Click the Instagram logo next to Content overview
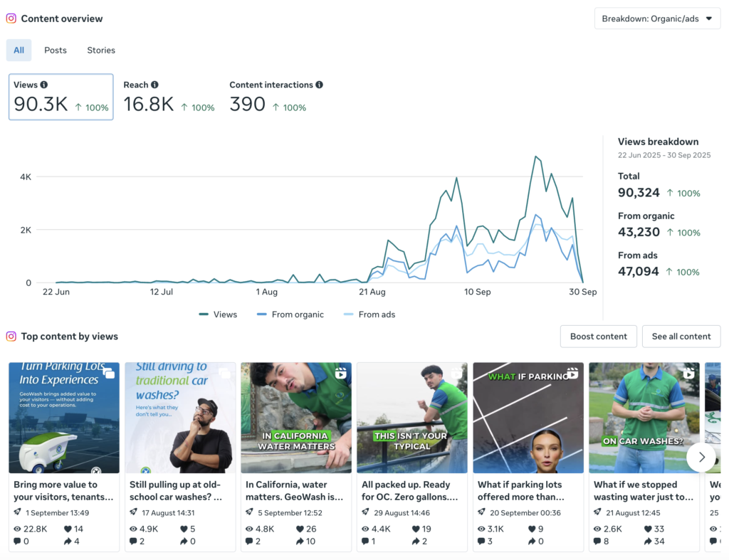 point(11,19)
